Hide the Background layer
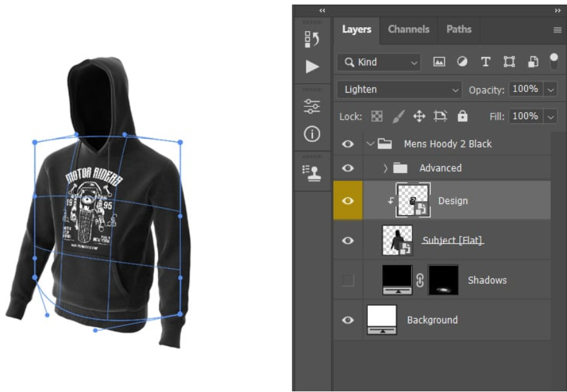This screenshot has width=567, height=392. tap(348, 319)
